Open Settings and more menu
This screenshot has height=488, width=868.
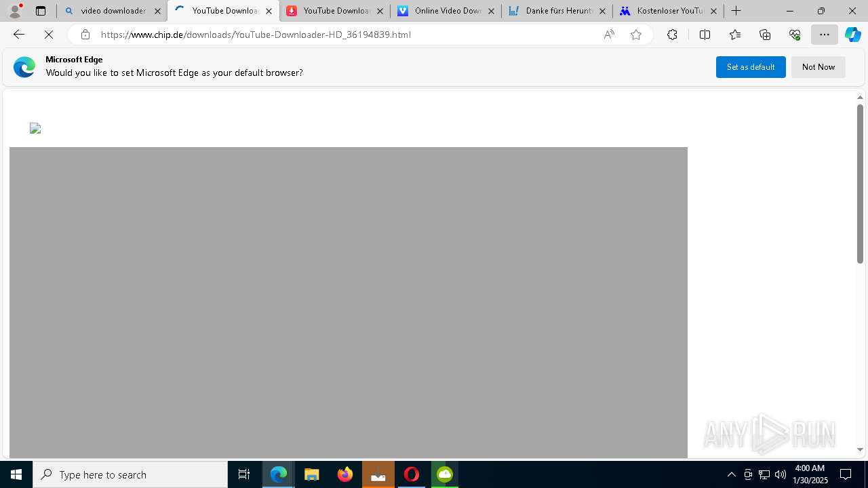(x=825, y=35)
